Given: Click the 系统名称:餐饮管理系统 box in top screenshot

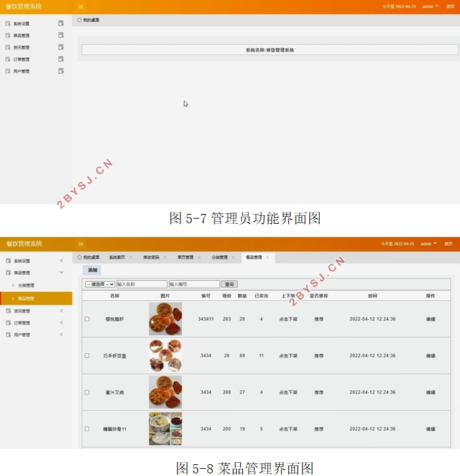Looking at the screenshot, I should tap(270, 50).
